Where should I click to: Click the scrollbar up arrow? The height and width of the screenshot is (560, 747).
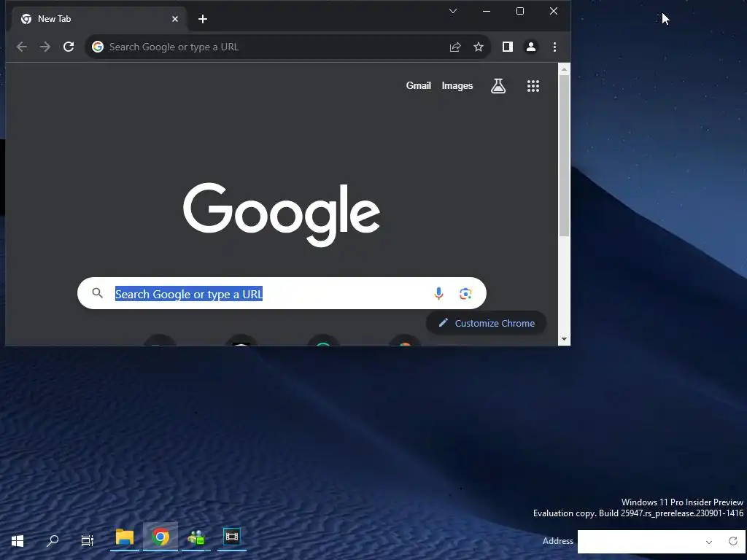564,69
